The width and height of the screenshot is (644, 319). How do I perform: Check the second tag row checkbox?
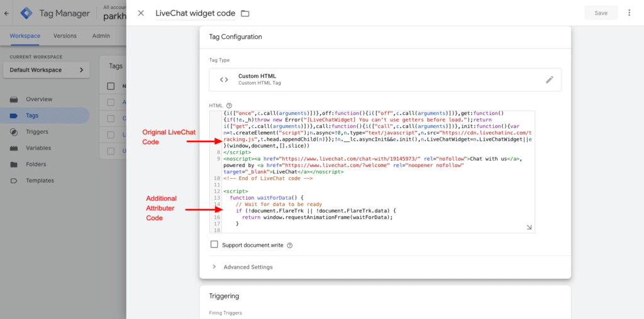111,119
